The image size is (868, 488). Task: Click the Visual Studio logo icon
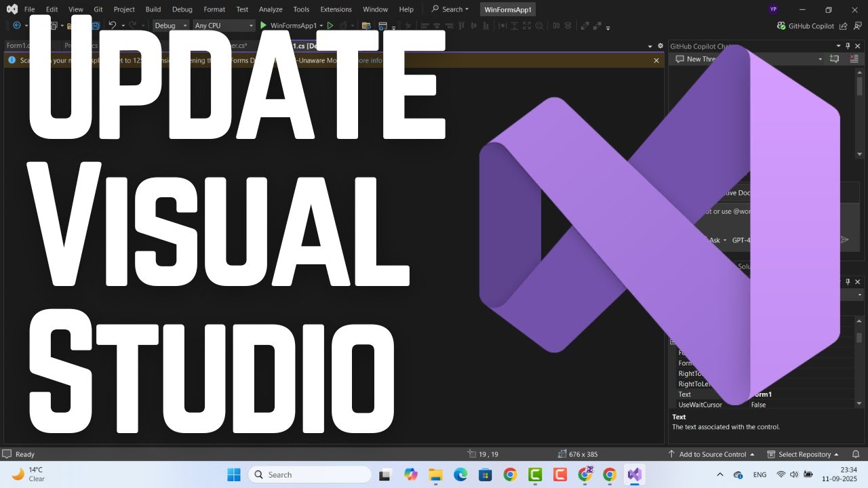point(12,9)
